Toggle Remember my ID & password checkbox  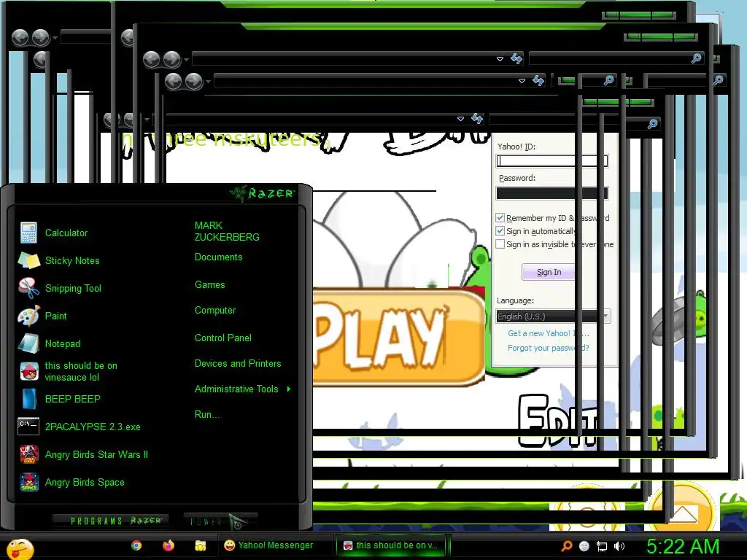pyautogui.click(x=500, y=217)
